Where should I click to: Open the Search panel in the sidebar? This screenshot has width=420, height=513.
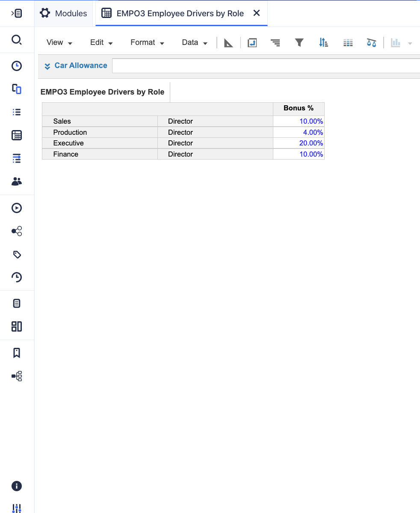[17, 39]
